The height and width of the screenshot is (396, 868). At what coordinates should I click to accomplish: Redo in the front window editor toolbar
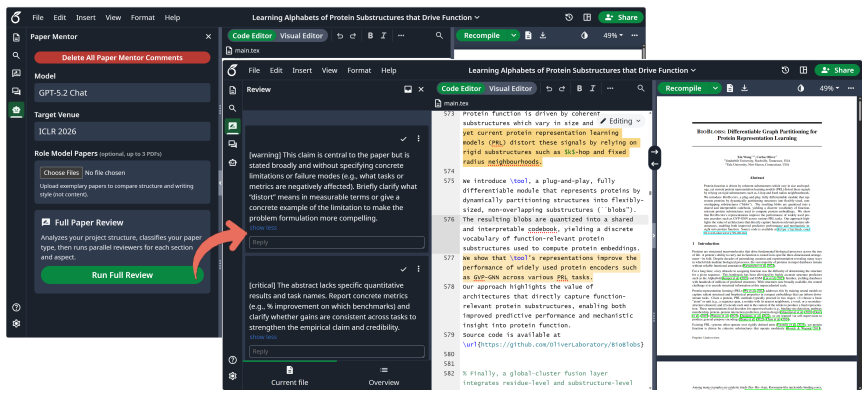pos(562,89)
